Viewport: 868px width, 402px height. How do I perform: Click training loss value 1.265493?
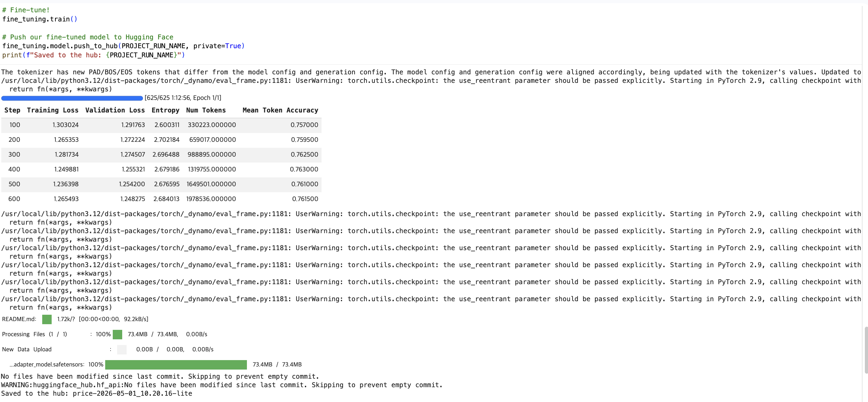(66, 199)
